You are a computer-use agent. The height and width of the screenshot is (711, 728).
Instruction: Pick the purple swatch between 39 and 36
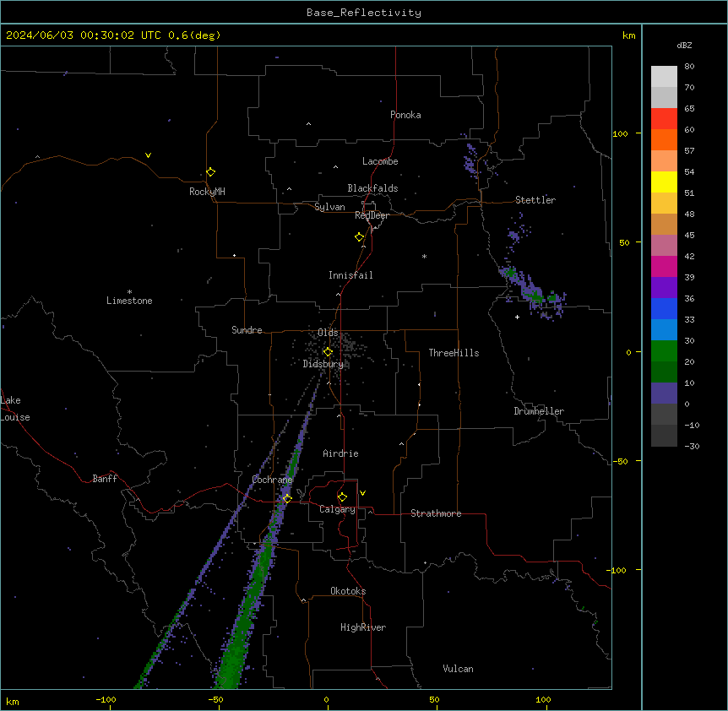(664, 288)
